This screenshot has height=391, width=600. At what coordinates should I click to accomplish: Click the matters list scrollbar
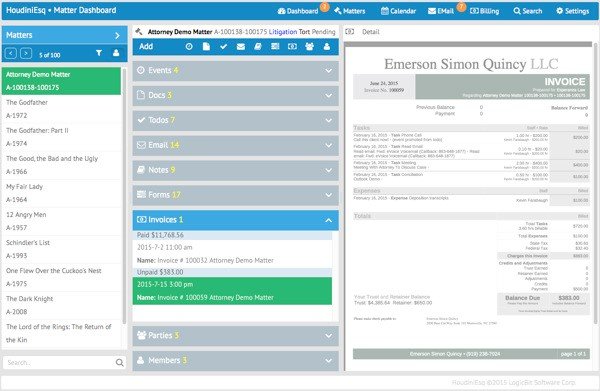(x=124, y=196)
